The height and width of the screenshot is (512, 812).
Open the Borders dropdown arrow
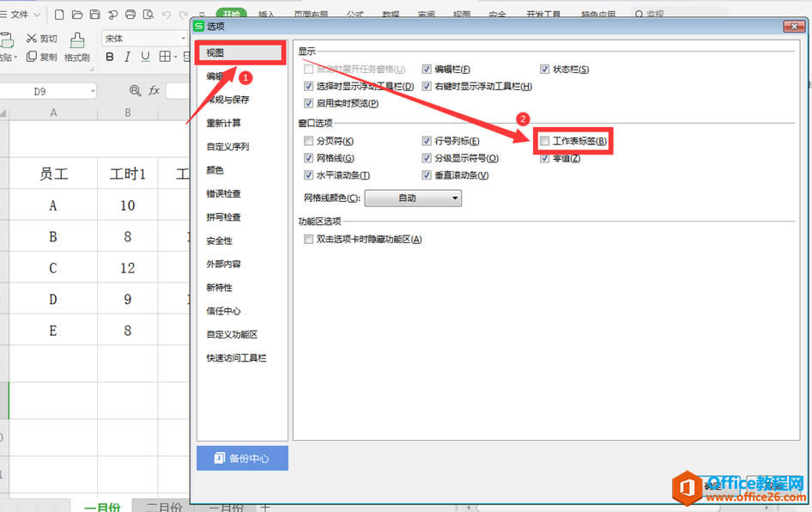[x=176, y=57]
